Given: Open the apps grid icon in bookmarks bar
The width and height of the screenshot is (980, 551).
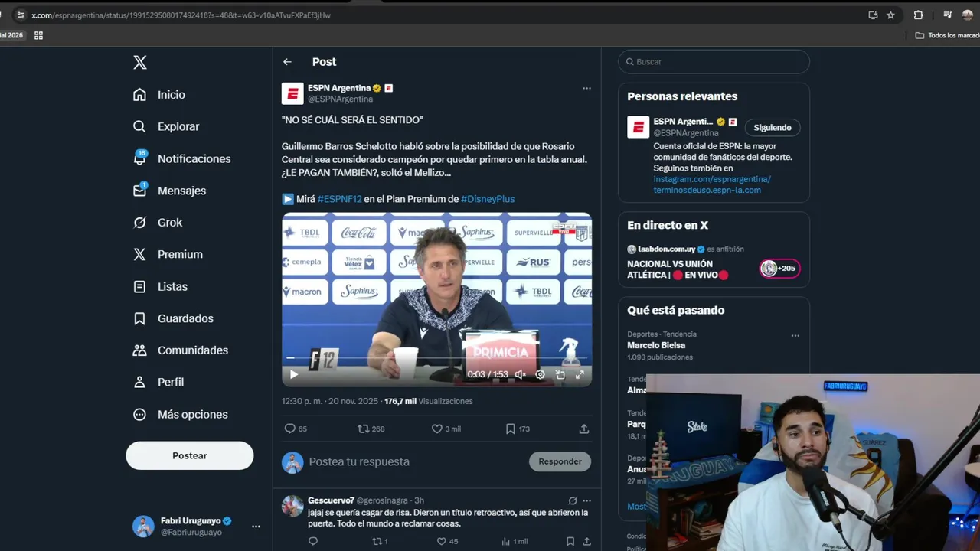Looking at the screenshot, I should point(39,35).
